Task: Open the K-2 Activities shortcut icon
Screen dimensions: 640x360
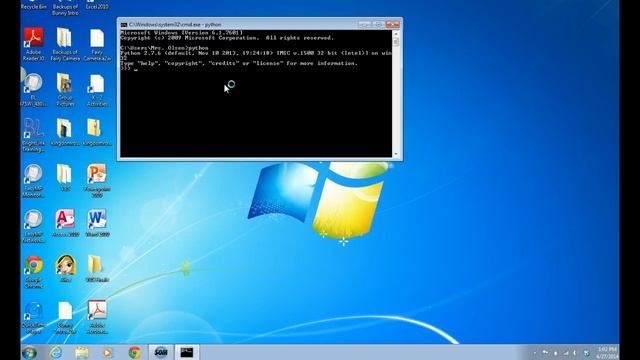Action: click(97, 90)
